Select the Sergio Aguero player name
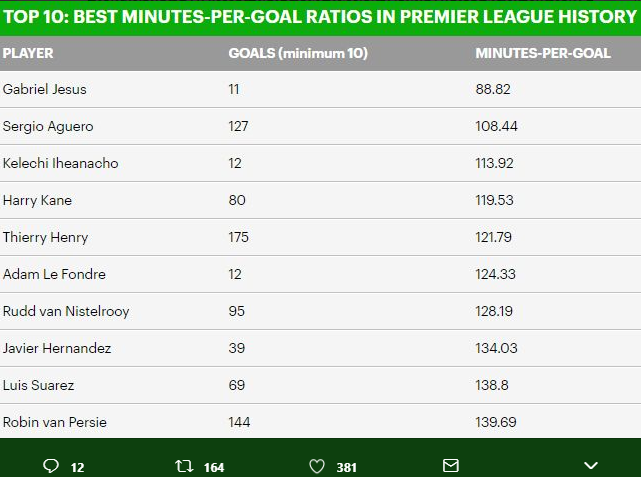This screenshot has height=477, width=641. click(48, 126)
